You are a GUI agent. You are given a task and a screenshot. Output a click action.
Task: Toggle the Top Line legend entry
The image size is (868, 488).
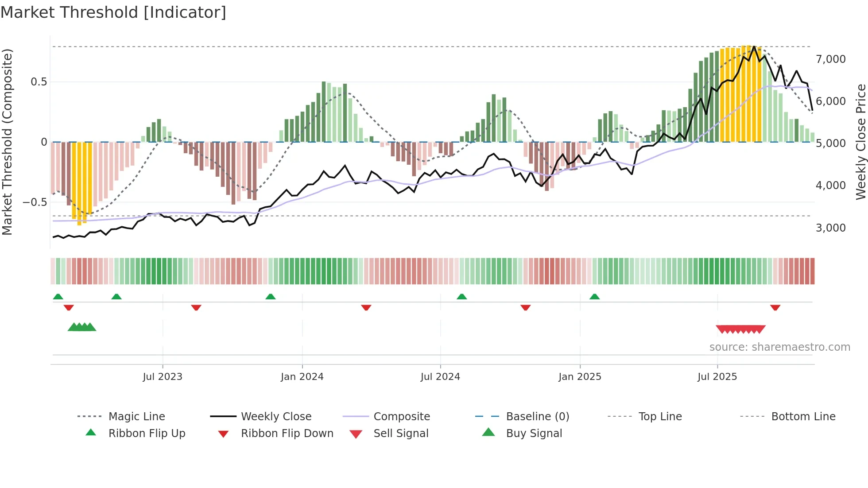coord(660,417)
